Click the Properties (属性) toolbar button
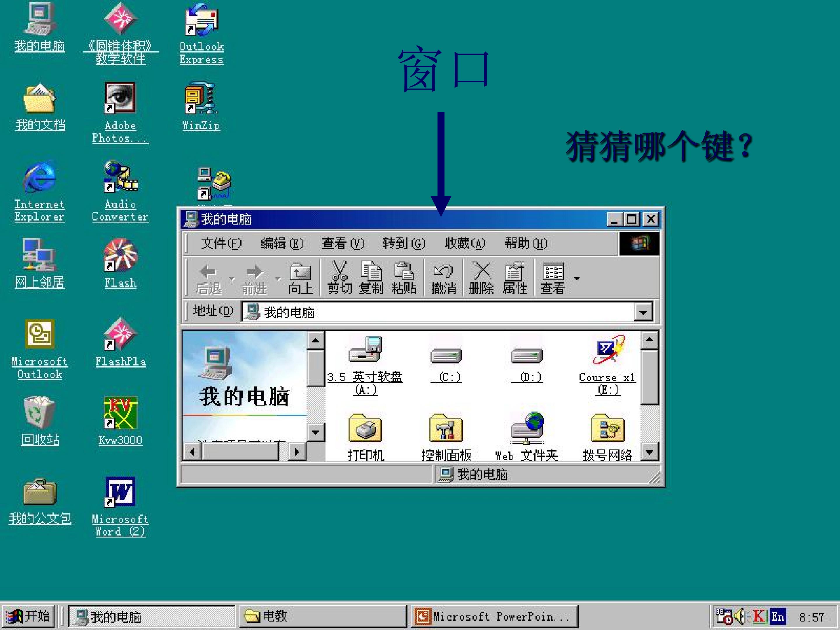Viewport: 840px width, 630px height. [x=514, y=278]
